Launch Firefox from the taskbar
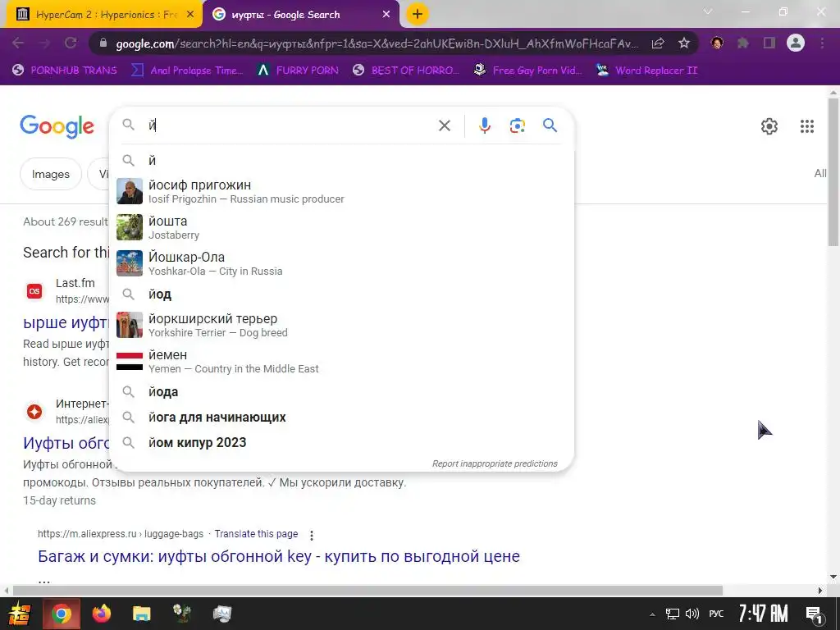Image resolution: width=840 pixels, height=630 pixels. tap(101, 614)
